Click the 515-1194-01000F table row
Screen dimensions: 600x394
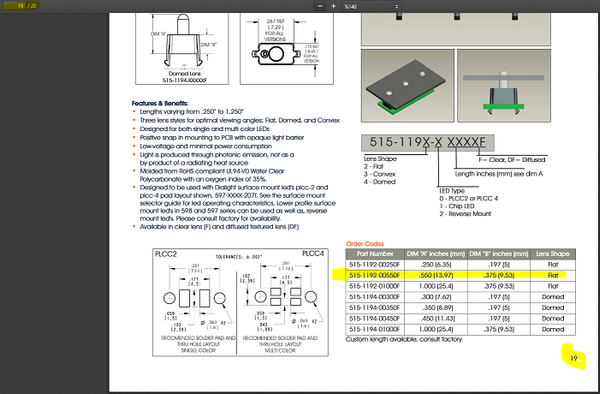(x=460, y=329)
